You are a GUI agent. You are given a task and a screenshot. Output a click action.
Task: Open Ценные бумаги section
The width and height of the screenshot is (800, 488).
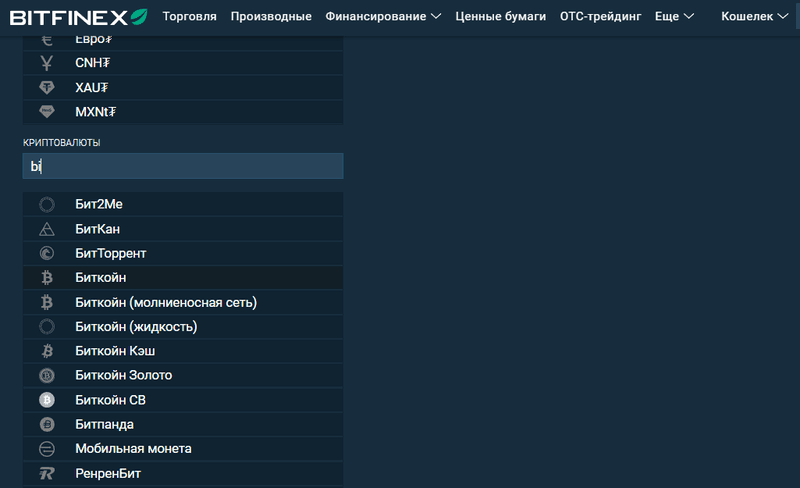pos(501,16)
